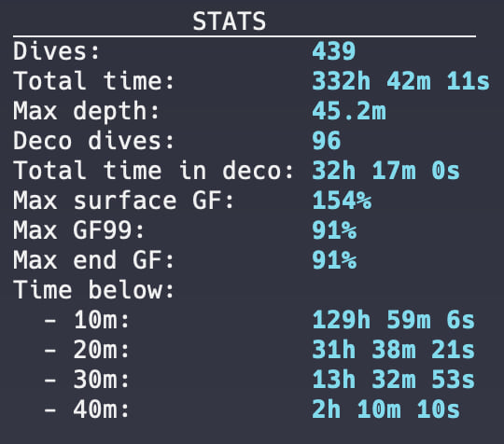
Task: Click the '- 10m:' row label
Action: [86, 320]
